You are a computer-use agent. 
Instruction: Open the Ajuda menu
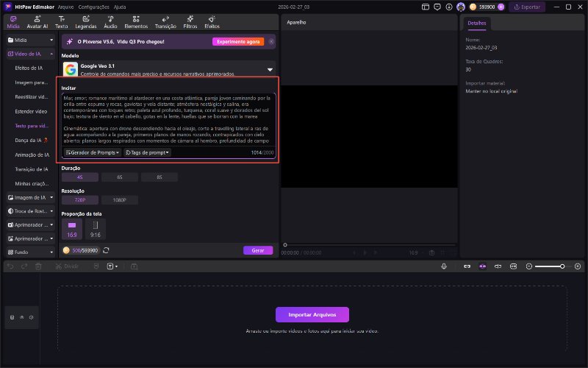pos(120,7)
